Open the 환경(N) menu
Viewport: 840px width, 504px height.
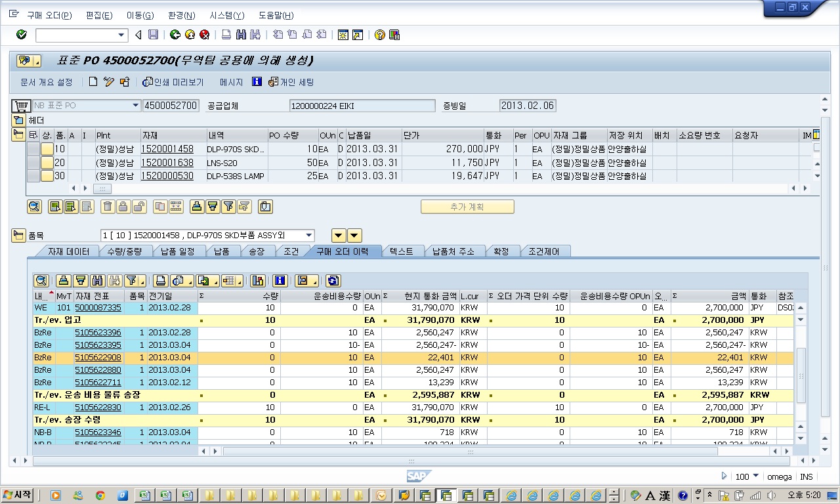(x=181, y=15)
